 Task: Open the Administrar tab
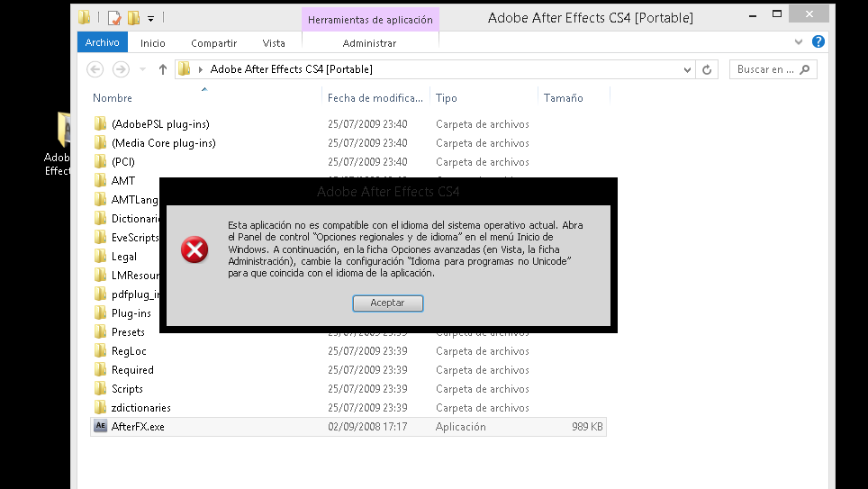(369, 43)
